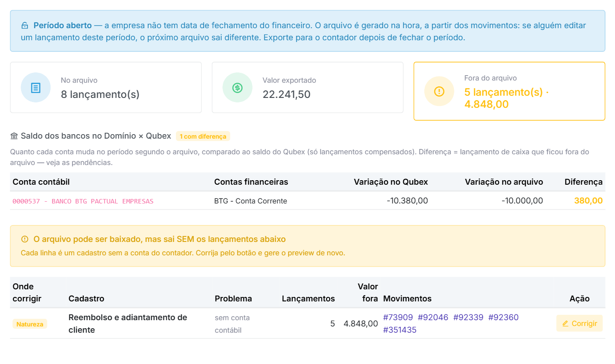This screenshot has height=364, width=615.
Task: Click the bank icon beside Saldo dos bancos
Action: (14, 136)
